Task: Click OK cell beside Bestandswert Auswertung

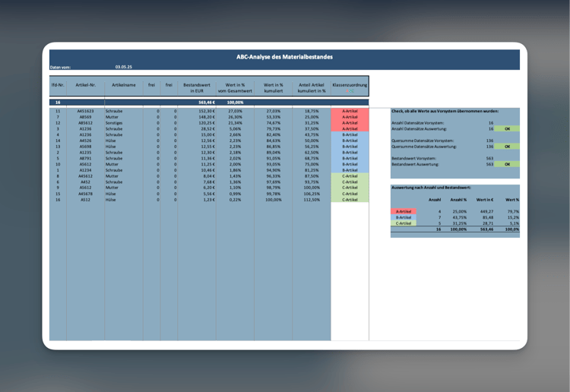Action: pyautogui.click(x=507, y=164)
